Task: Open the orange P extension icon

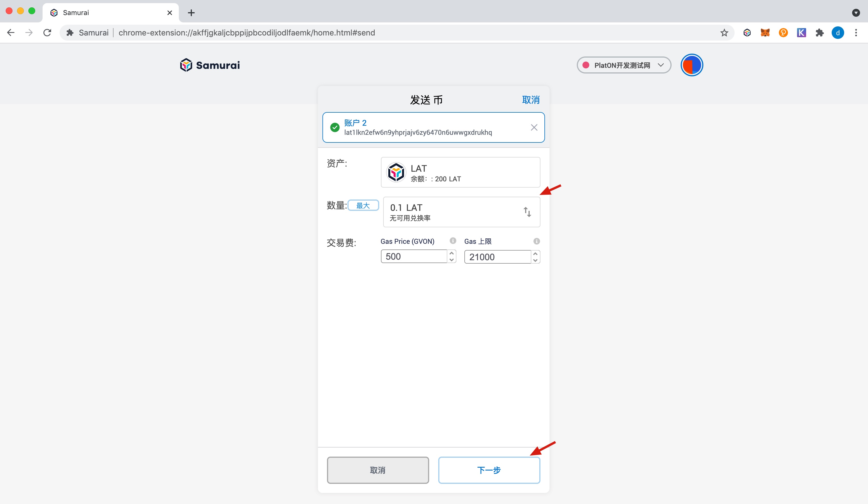Action: click(x=783, y=33)
